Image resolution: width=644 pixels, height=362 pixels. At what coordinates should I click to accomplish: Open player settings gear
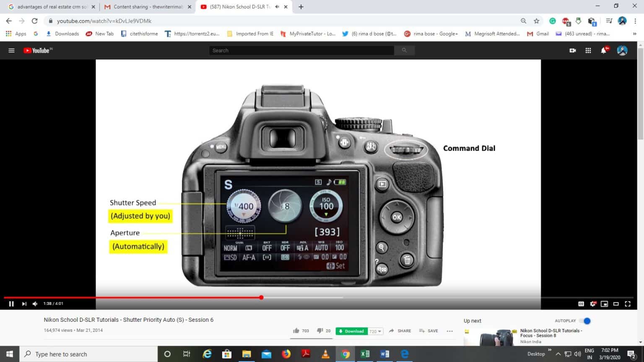[593, 303]
